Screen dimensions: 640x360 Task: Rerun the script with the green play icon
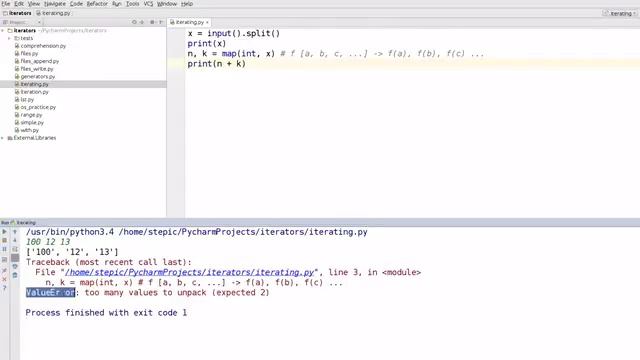pyautogui.click(x=4, y=231)
